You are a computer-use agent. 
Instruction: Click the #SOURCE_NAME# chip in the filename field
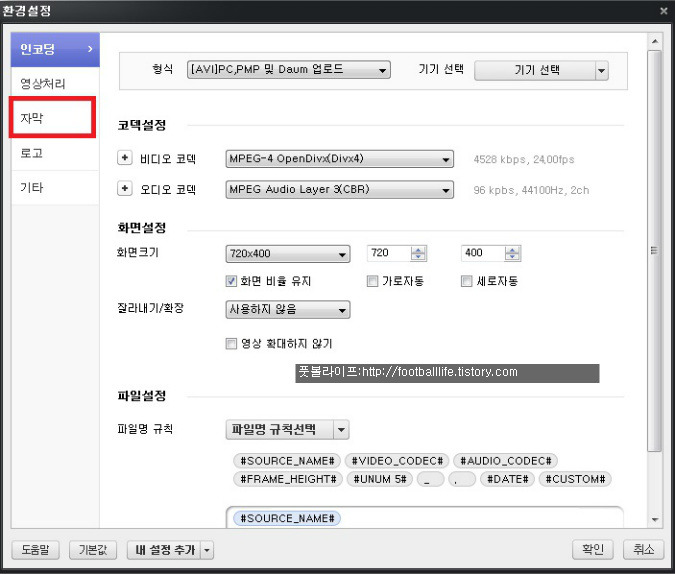(287, 518)
